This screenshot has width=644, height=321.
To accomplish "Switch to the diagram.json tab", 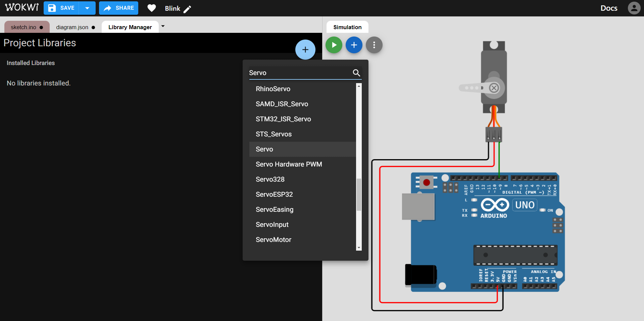I will 76,27.
